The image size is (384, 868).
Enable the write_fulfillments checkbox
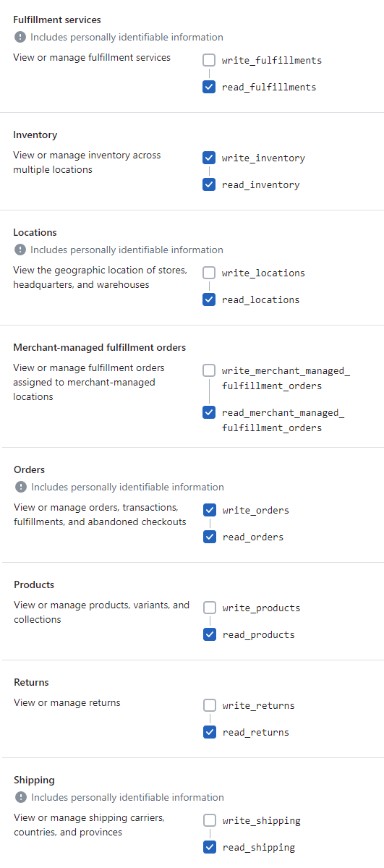(209, 60)
